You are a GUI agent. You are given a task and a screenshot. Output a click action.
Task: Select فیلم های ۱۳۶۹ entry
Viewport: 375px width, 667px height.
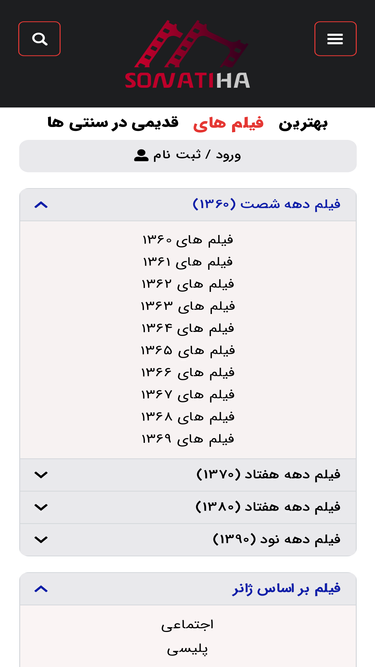pyautogui.click(x=188, y=439)
